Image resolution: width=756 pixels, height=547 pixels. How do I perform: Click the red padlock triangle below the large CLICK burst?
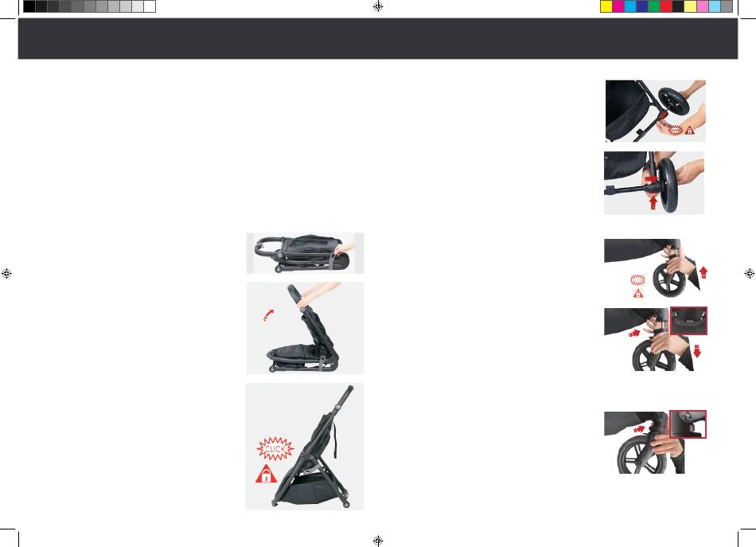point(266,475)
